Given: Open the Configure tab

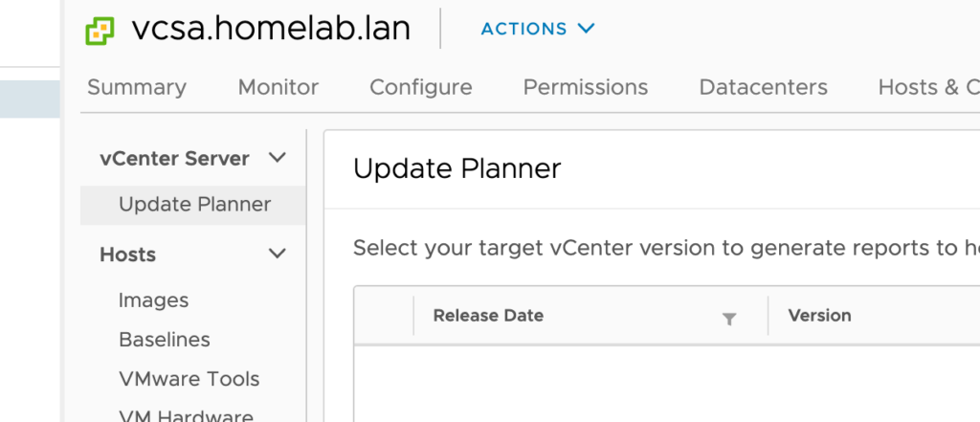Looking at the screenshot, I should point(421,87).
